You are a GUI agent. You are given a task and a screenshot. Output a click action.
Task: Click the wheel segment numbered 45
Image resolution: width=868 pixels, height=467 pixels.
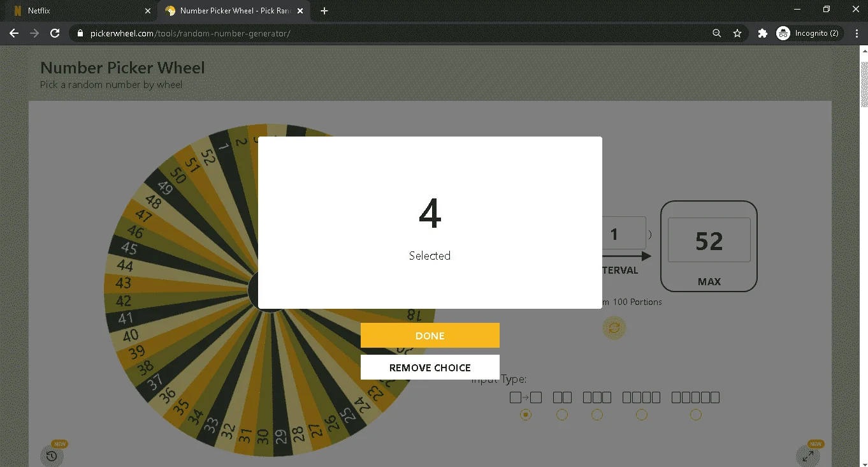click(129, 248)
